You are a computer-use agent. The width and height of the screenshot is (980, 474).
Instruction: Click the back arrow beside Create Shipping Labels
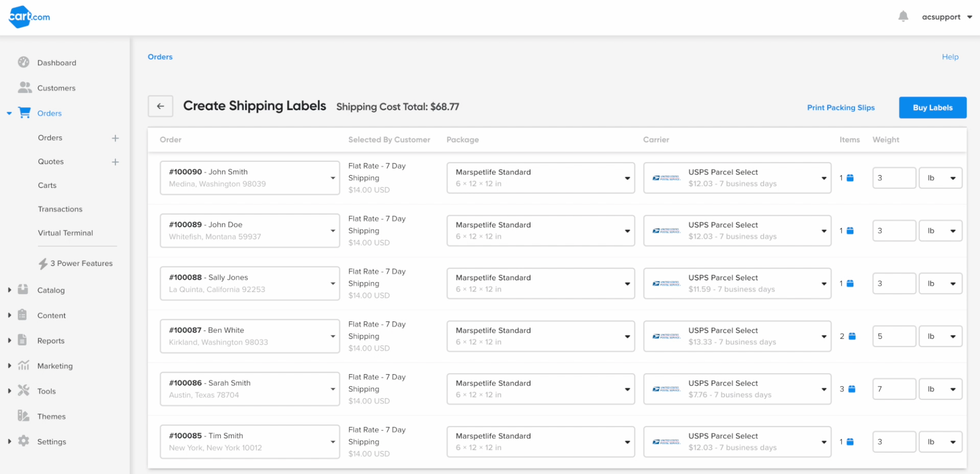click(x=160, y=106)
